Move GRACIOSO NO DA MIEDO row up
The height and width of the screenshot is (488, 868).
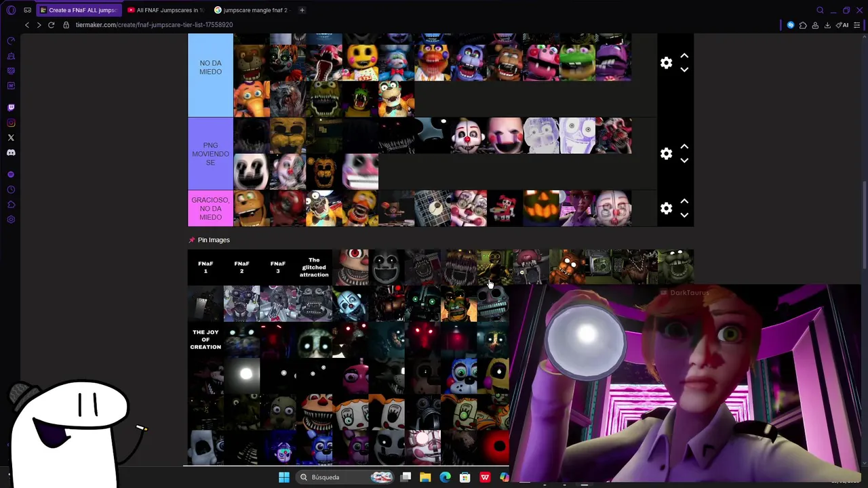(684, 202)
